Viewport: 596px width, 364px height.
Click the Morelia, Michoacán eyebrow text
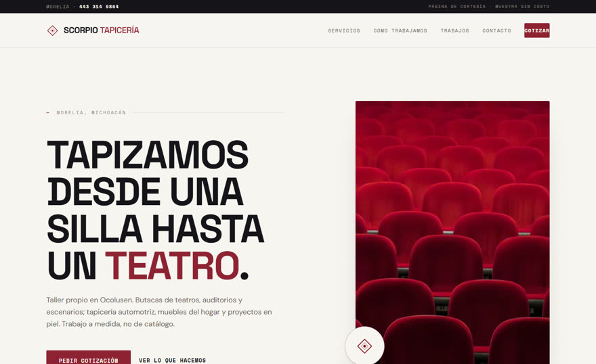click(91, 113)
